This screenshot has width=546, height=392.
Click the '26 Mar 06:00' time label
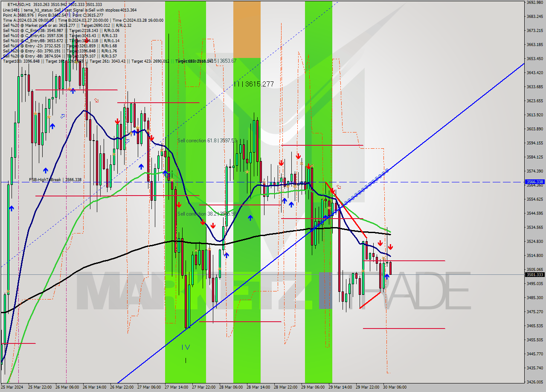tap(67, 387)
